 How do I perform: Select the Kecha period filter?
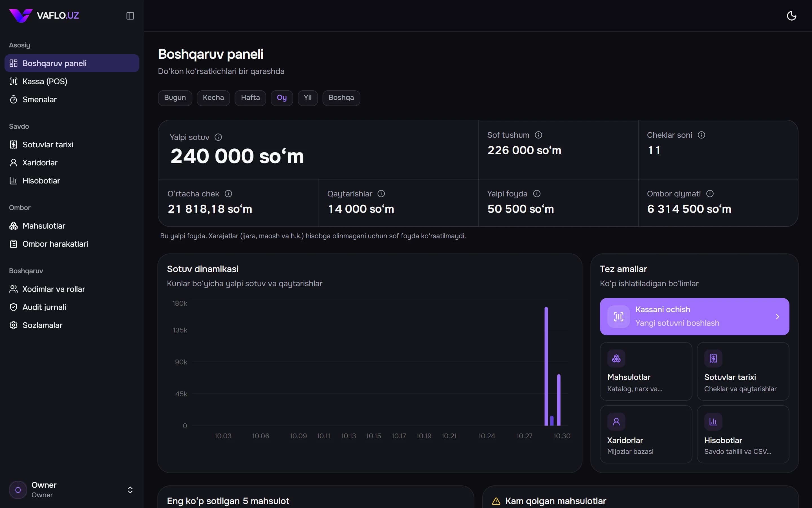pos(213,98)
